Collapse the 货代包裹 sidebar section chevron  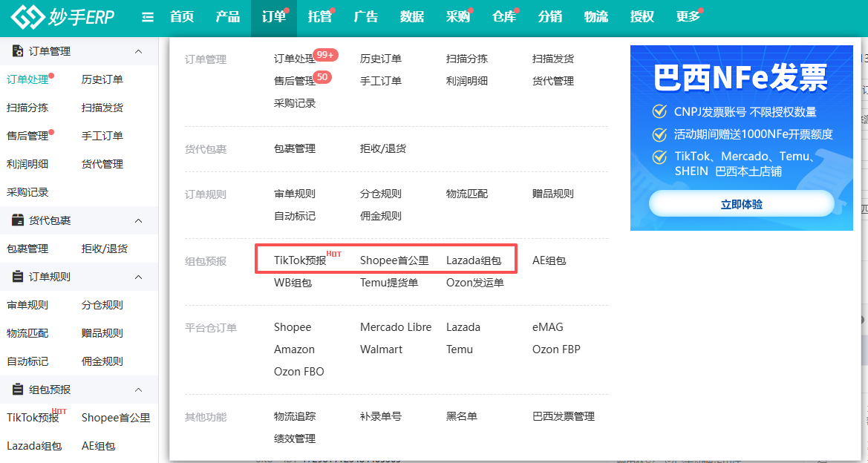(138, 220)
